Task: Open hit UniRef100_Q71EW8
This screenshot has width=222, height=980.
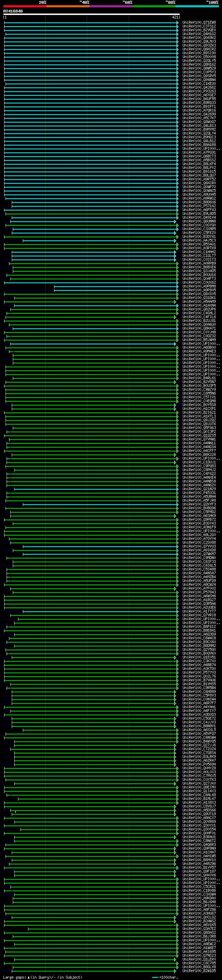Action: pyautogui.click(x=199, y=23)
